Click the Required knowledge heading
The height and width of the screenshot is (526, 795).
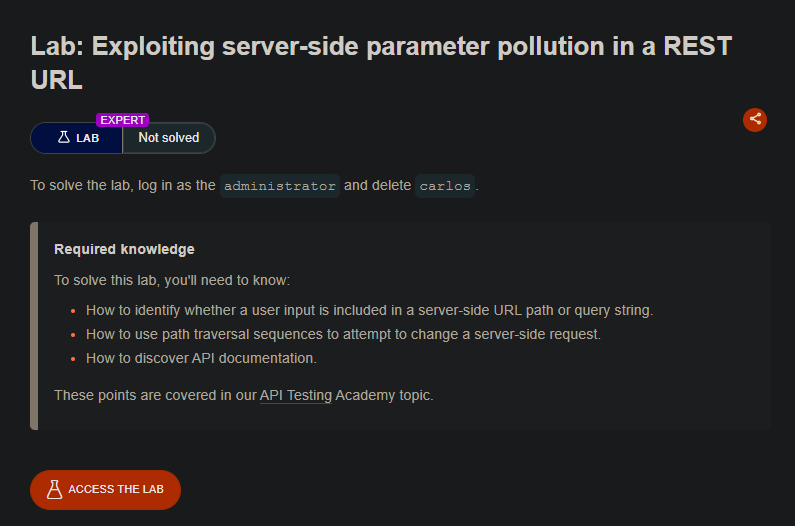[x=124, y=249]
